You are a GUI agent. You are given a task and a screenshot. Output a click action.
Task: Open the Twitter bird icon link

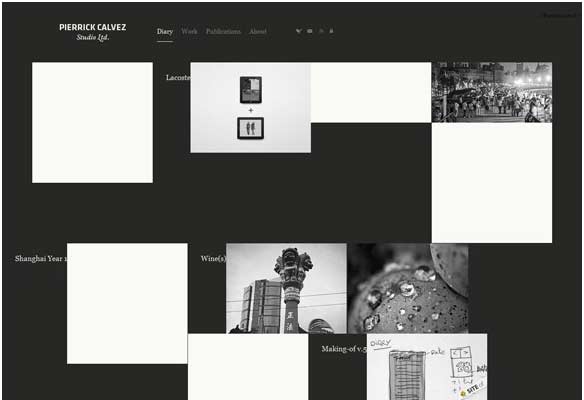coord(298,31)
